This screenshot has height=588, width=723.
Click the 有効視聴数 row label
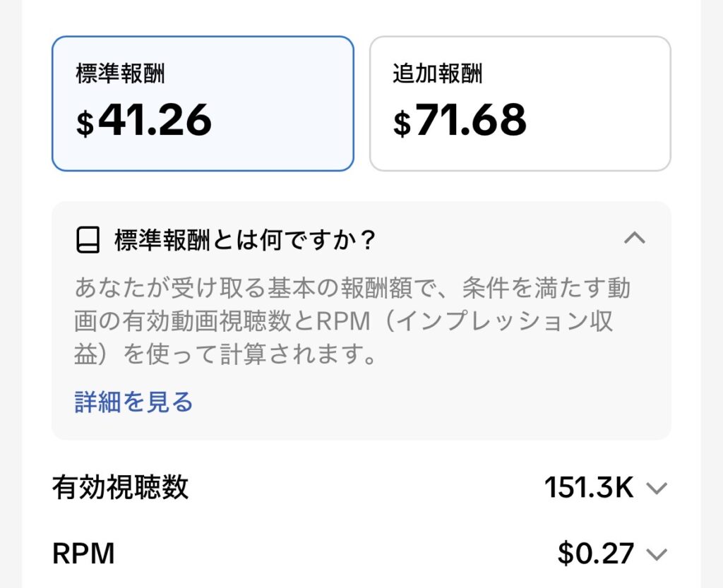120,487
